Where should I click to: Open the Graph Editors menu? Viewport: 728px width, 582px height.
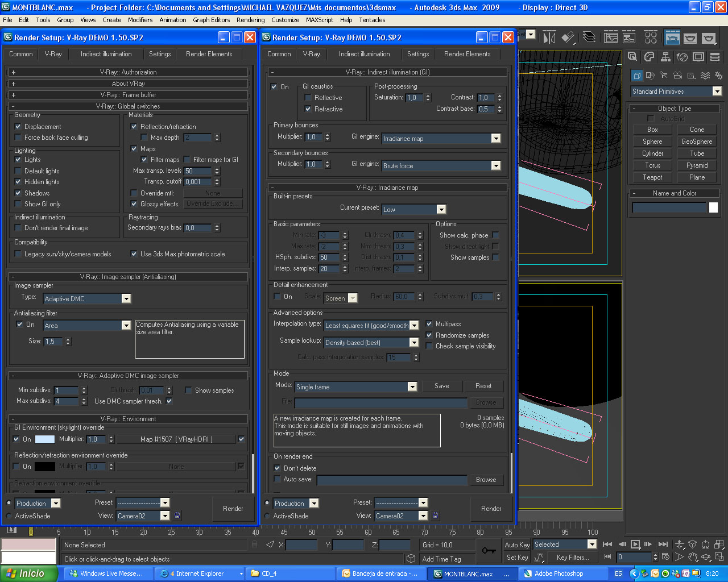click(211, 20)
